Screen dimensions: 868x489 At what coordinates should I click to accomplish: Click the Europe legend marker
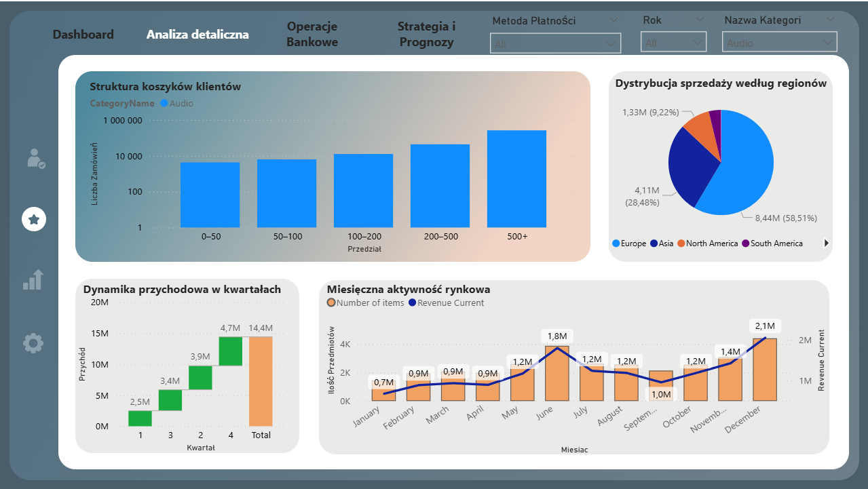tap(616, 243)
